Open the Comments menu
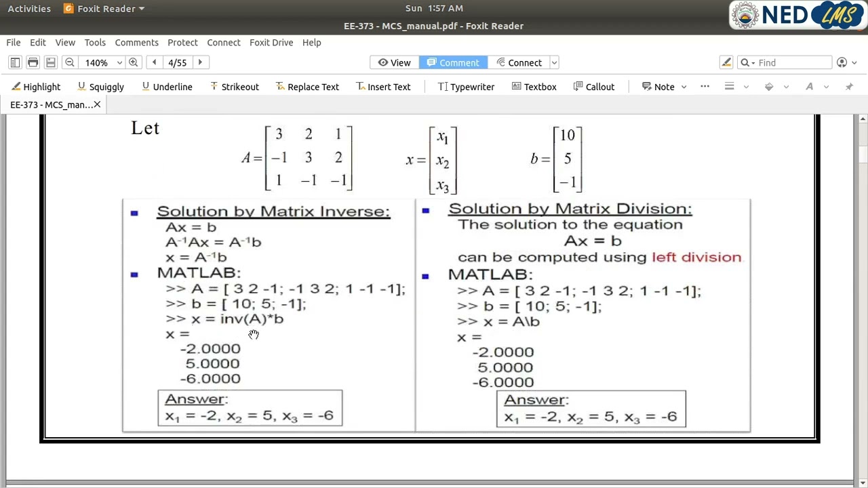The image size is (868, 488). (x=137, y=42)
